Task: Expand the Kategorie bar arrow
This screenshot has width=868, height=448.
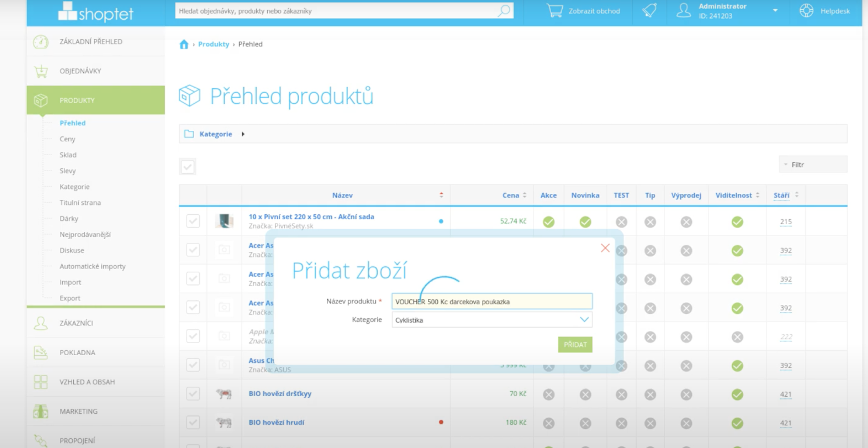Action: pos(243,134)
